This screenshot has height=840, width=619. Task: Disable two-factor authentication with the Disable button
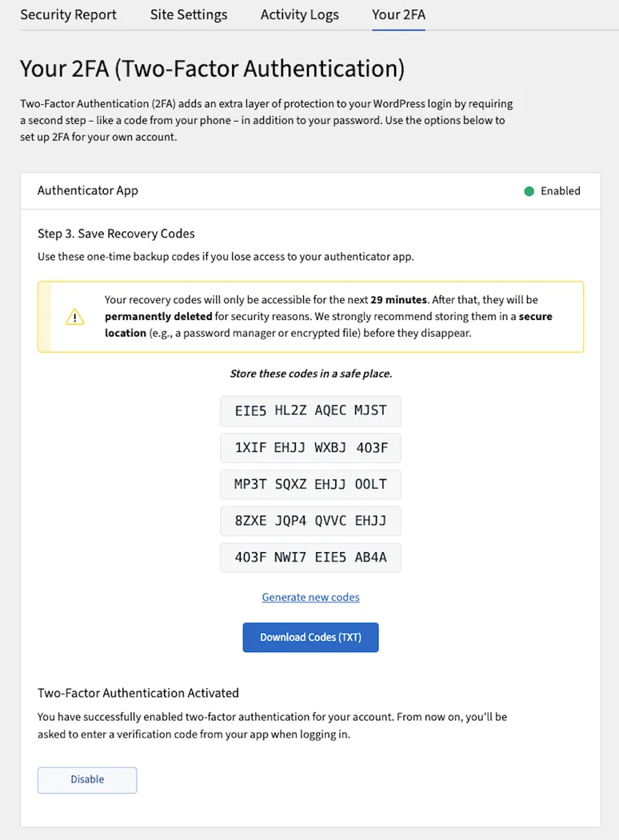87,779
